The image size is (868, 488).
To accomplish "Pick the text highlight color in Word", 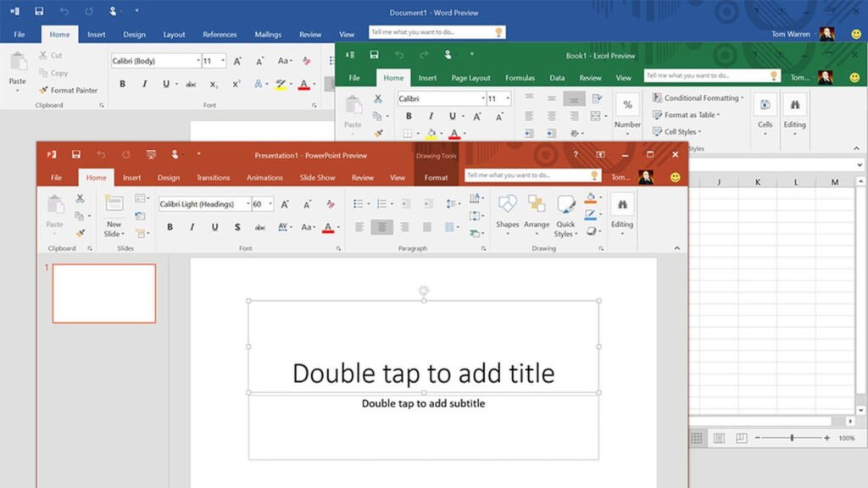I will click(x=281, y=85).
